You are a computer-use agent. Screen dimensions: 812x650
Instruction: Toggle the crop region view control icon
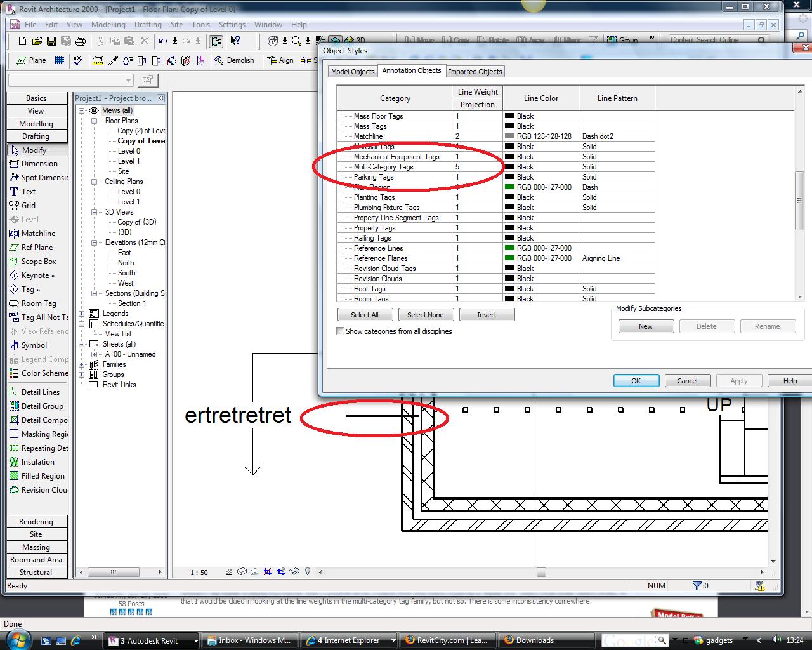click(267, 572)
